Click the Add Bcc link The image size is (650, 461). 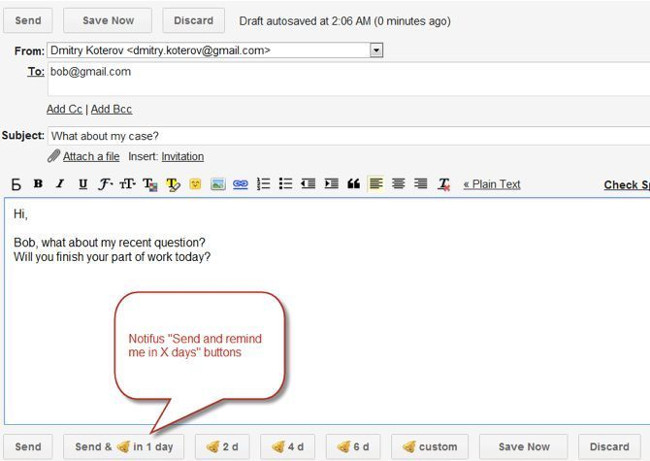pyautogui.click(x=112, y=109)
